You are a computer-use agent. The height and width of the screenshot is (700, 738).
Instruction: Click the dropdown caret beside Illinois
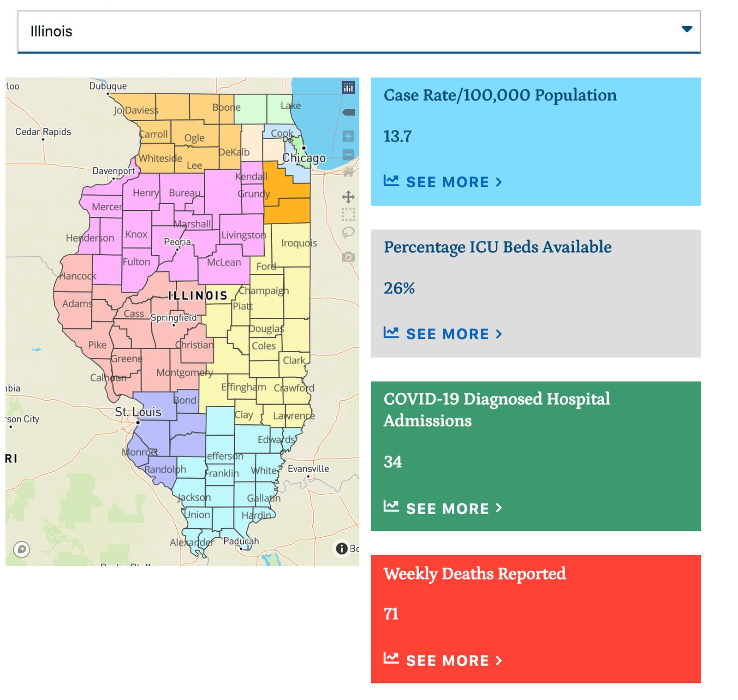pos(688,29)
